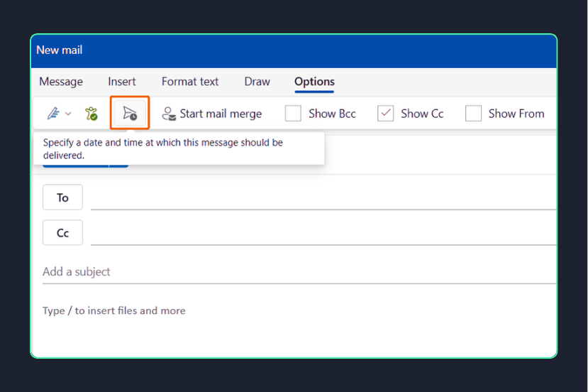588x392 pixels.
Task: Uncheck the Show Cc checkbox
Action: (386, 114)
